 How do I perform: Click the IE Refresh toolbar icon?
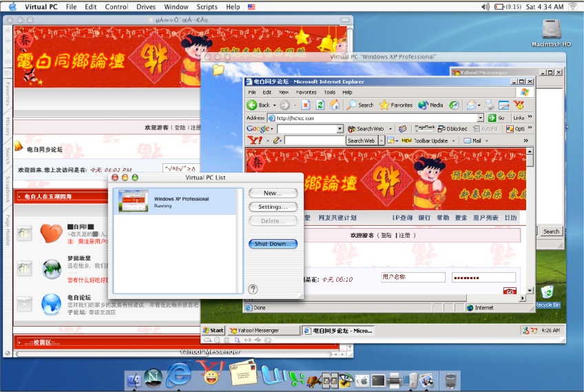[x=320, y=105]
